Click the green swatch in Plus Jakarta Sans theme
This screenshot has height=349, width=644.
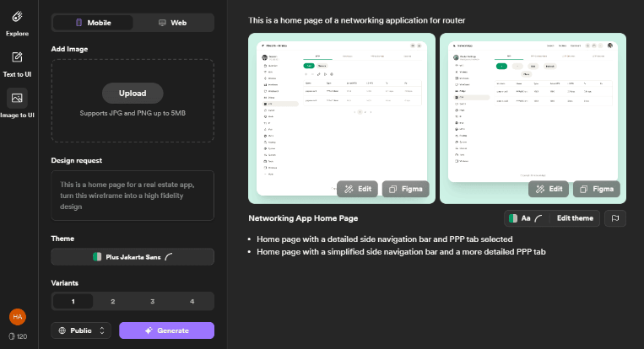tap(97, 257)
